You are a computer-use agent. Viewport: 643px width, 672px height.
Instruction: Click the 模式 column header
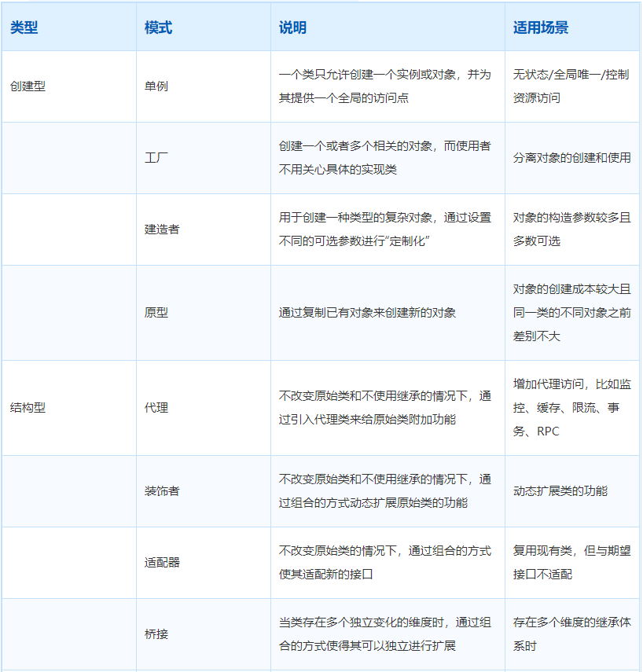[158, 28]
